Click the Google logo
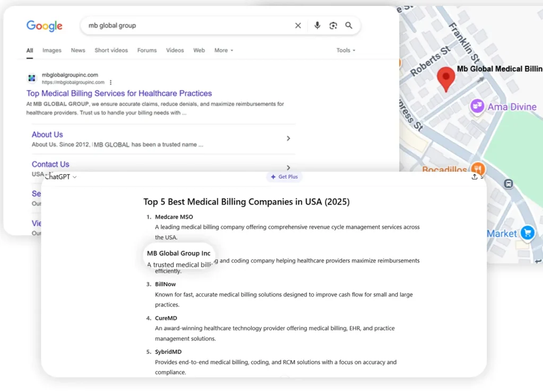Image resolution: width=543 pixels, height=392 pixels. [x=45, y=26]
